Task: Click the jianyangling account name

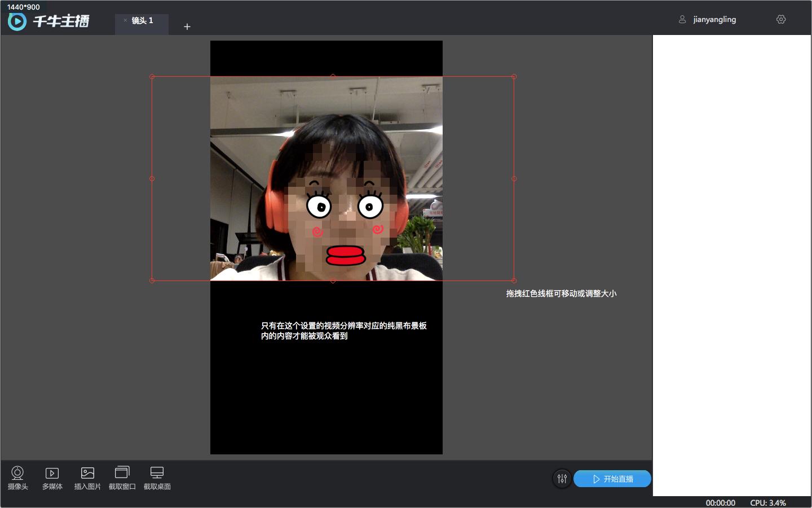Action: [x=714, y=19]
